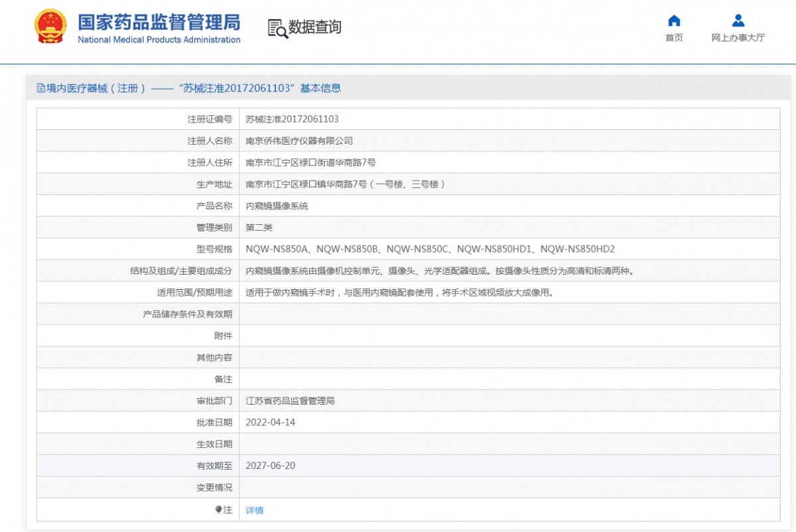
Task: Click the 管理类别 row label
Action: [x=214, y=228]
